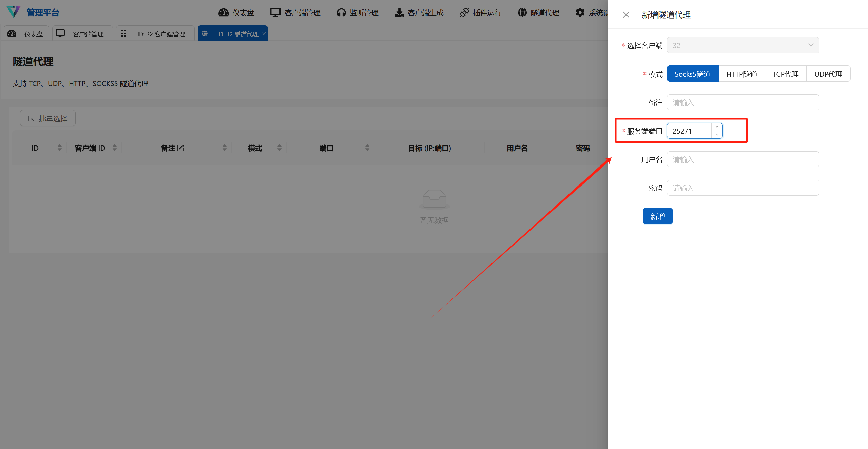The width and height of the screenshot is (868, 449).
Task: Open the 仪表盘 dashboard icon in top navigation
Action: pyautogui.click(x=224, y=12)
